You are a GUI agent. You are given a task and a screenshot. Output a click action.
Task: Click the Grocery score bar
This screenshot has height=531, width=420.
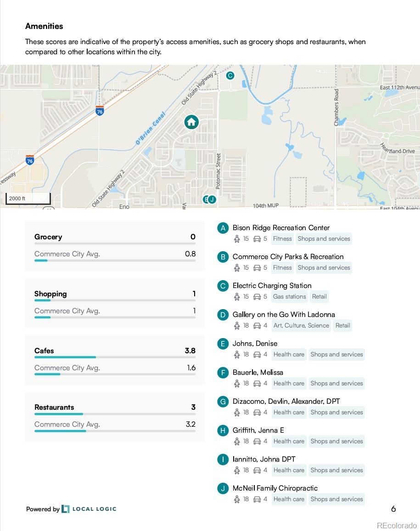(x=115, y=243)
